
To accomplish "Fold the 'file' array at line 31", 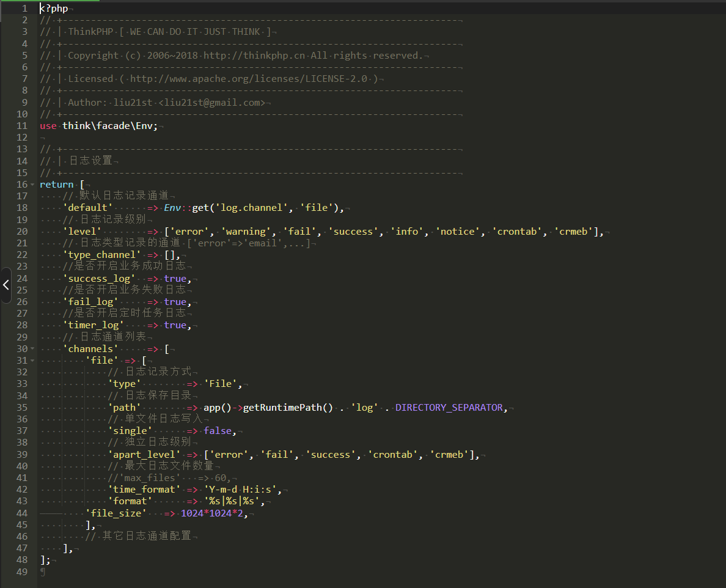I will 32,361.
